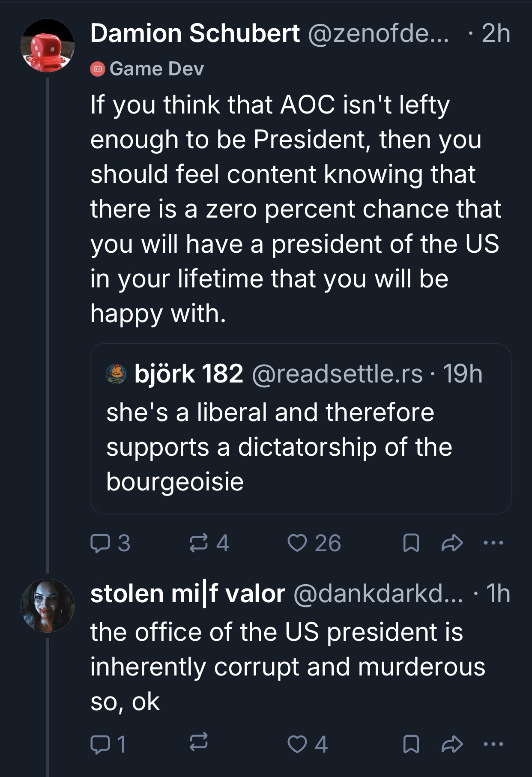Open the Damion Schubert profile name link

[x=195, y=33]
